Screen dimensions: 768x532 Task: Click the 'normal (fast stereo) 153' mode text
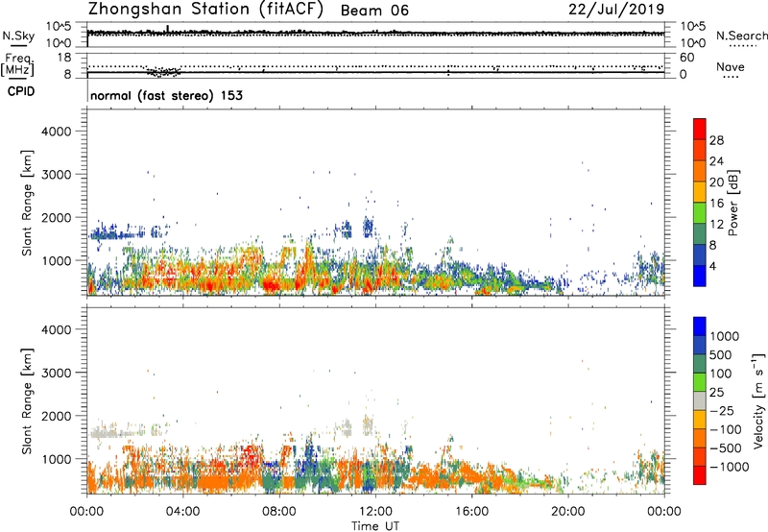(166, 95)
